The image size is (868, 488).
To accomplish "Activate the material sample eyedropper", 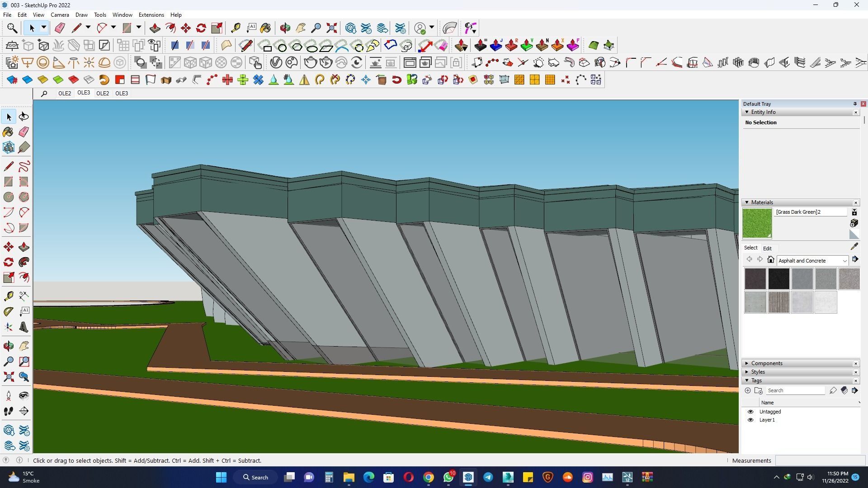I will pyautogui.click(x=854, y=247).
